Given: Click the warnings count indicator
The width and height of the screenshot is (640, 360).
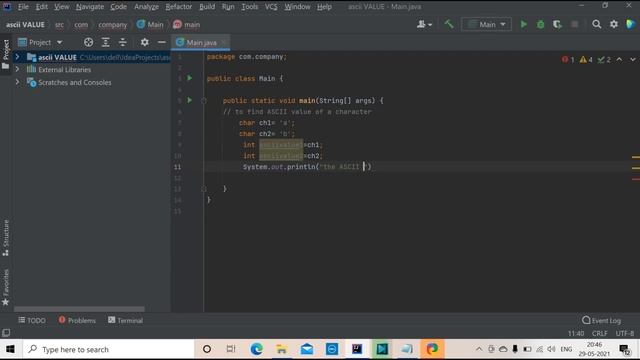Looking at the screenshot, I should tap(586, 60).
